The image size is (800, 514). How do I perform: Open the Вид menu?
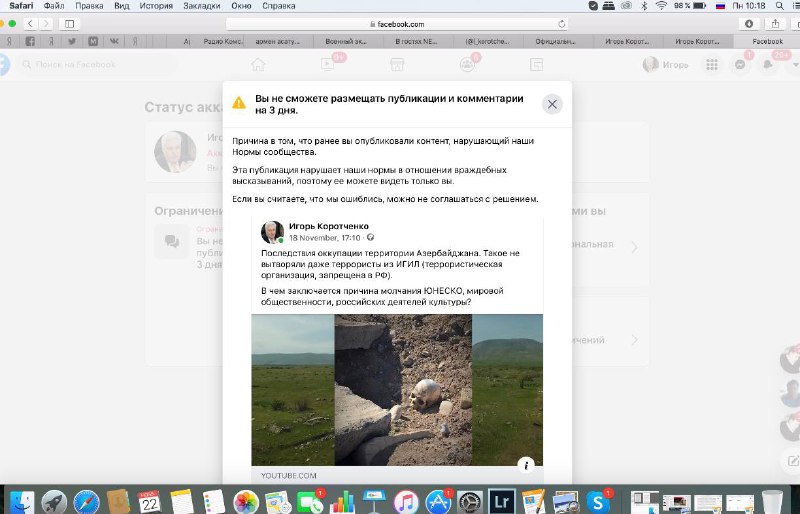121,6
